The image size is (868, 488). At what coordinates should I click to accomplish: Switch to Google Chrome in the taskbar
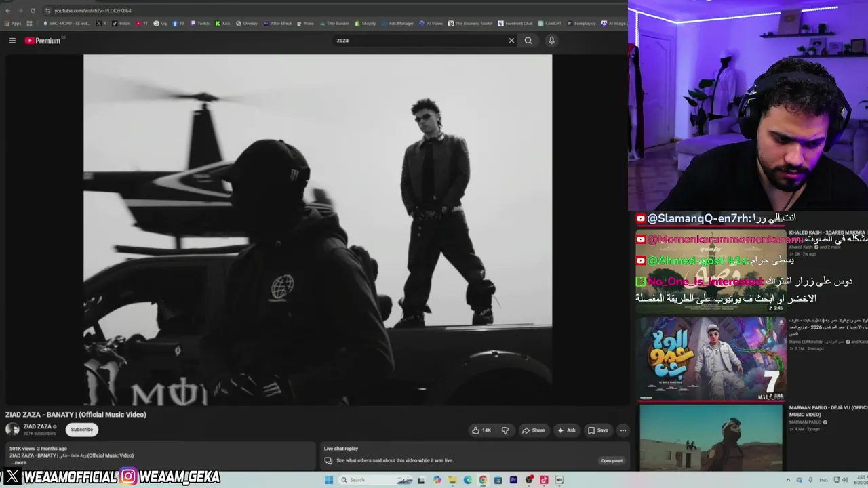pos(483,480)
